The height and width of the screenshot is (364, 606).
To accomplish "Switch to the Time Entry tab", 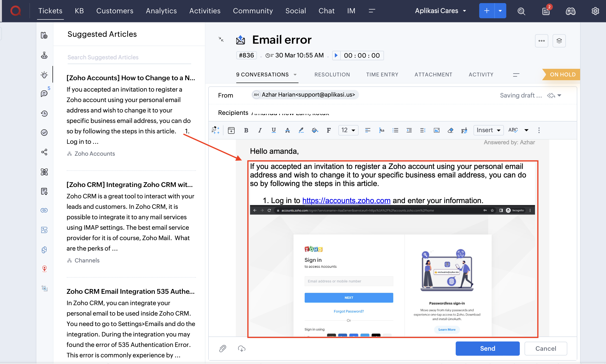I will coord(382,75).
